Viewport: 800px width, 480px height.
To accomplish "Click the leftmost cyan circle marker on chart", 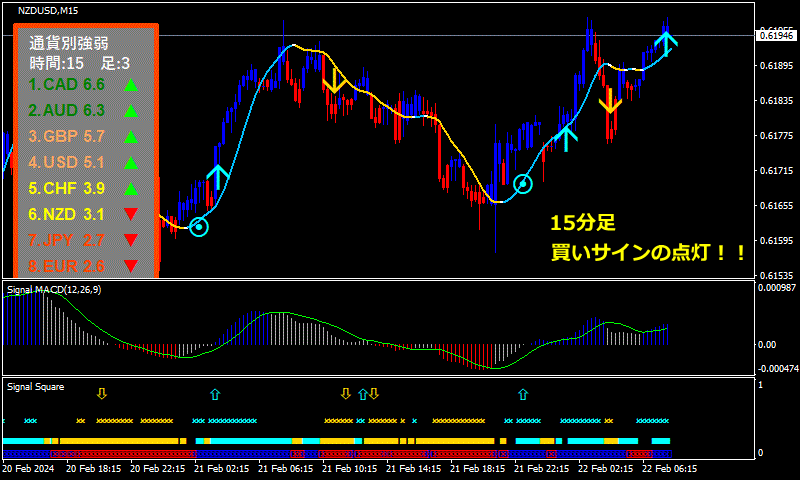I will point(199,227).
